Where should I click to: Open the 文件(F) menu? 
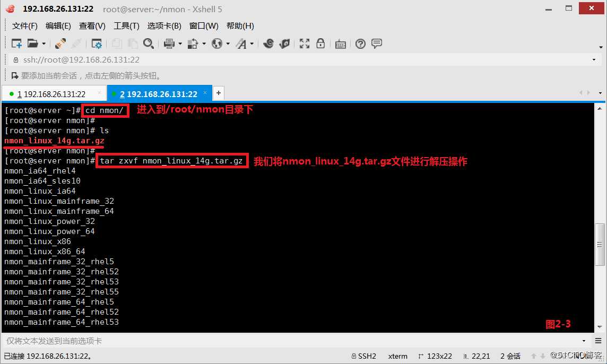(25, 26)
